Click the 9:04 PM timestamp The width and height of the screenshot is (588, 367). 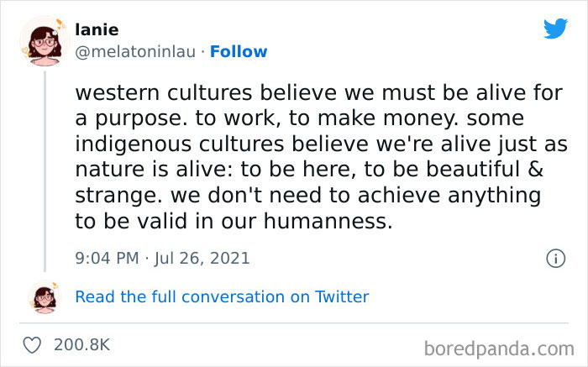[108, 258]
